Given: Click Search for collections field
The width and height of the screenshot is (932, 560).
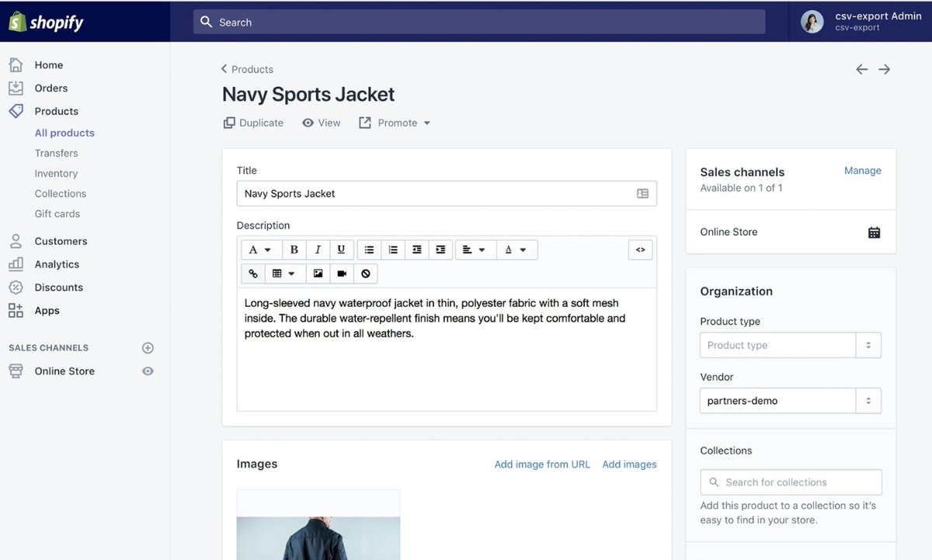Looking at the screenshot, I should [791, 482].
